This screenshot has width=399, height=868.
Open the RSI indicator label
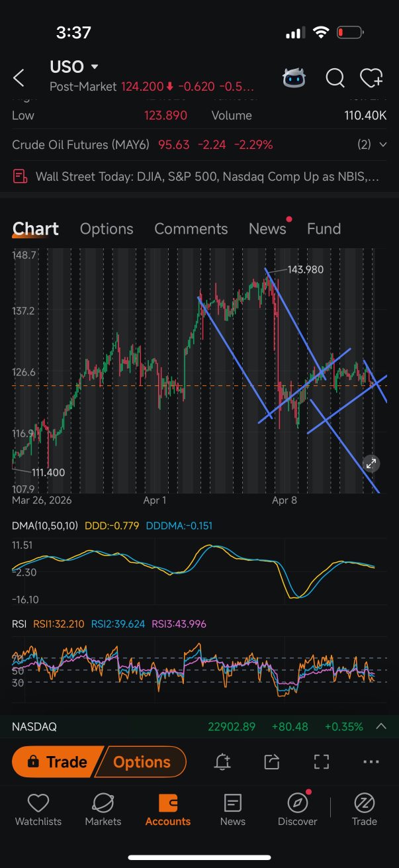click(x=19, y=624)
